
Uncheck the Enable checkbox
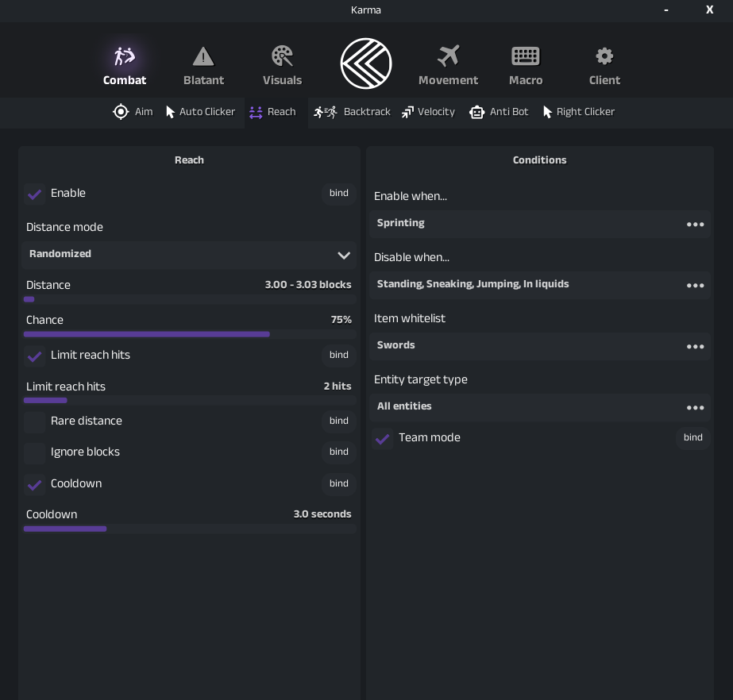pos(35,194)
